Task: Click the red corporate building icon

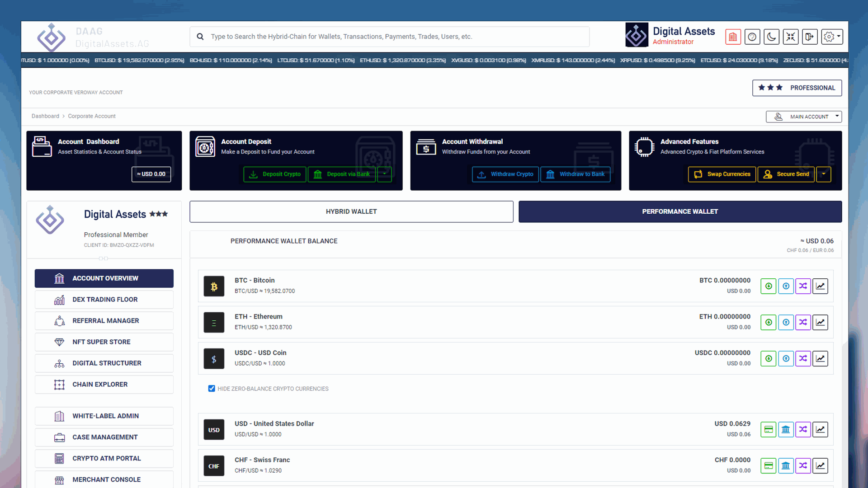Action: (733, 37)
